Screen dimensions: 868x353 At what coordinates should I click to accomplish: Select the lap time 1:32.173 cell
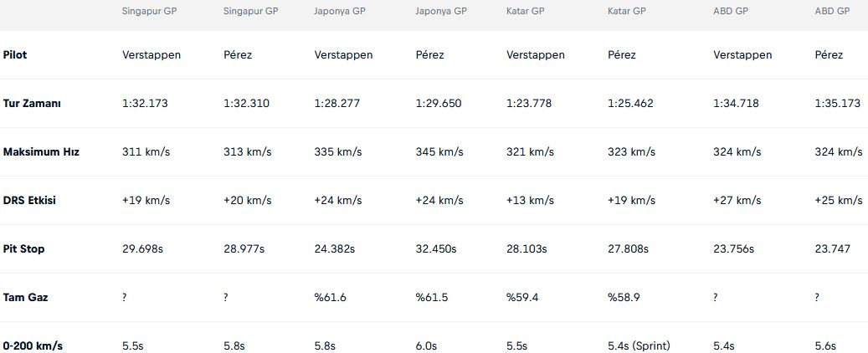pos(145,104)
